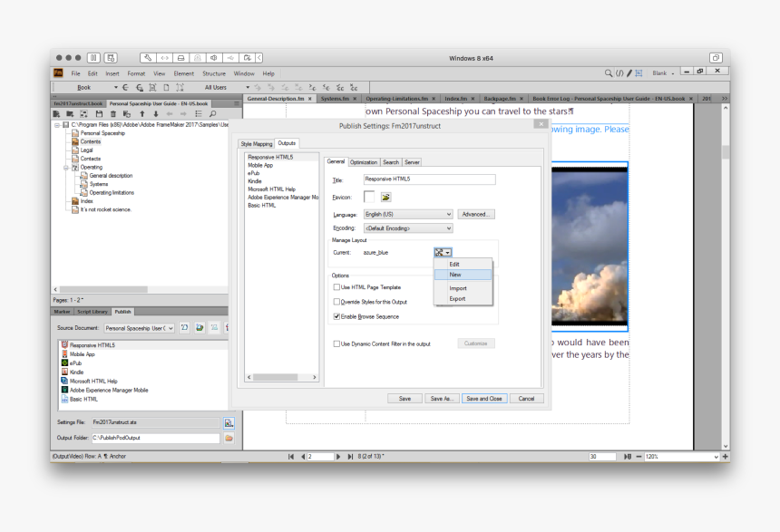This screenshot has height=532, width=780.
Task: Click the Save As... button
Action: [x=442, y=399]
